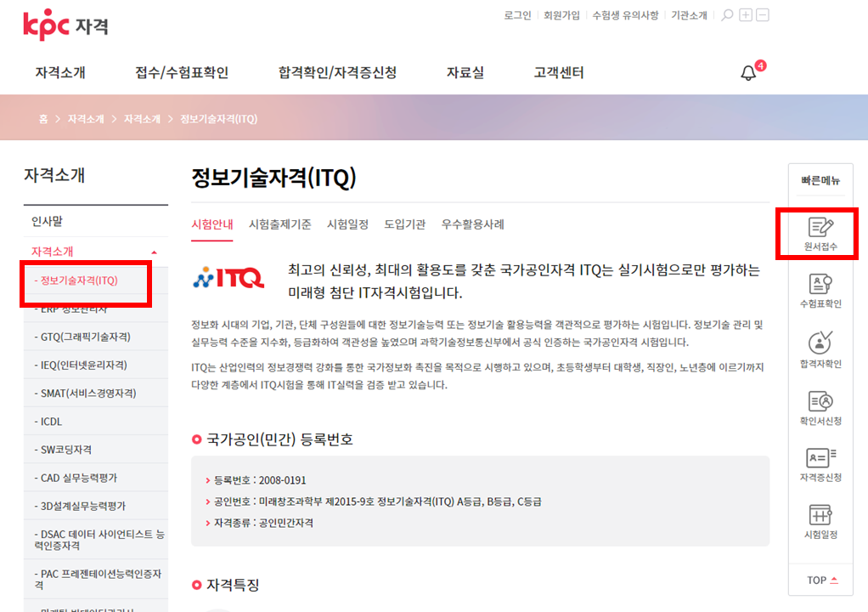This screenshot has width=868, height=612.
Task: Open the notification bell icon
Action: point(748,73)
